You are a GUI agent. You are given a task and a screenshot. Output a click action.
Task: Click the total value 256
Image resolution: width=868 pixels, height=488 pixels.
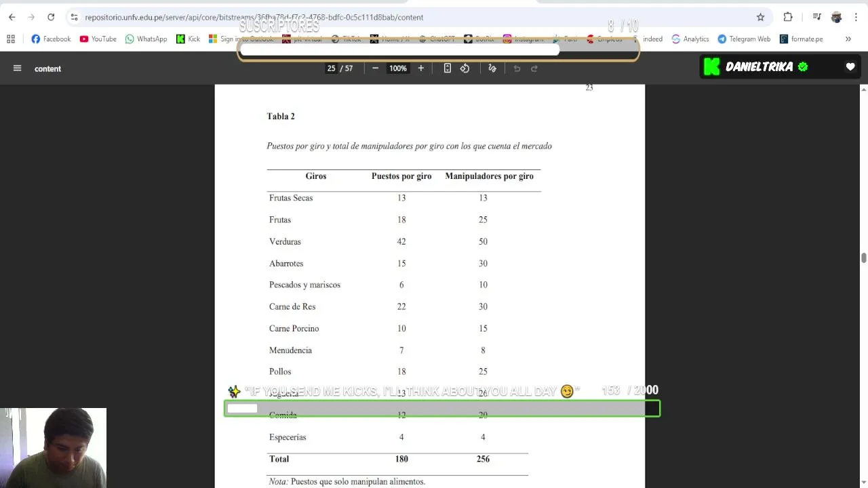pyautogui.click(x=483, y=459)
